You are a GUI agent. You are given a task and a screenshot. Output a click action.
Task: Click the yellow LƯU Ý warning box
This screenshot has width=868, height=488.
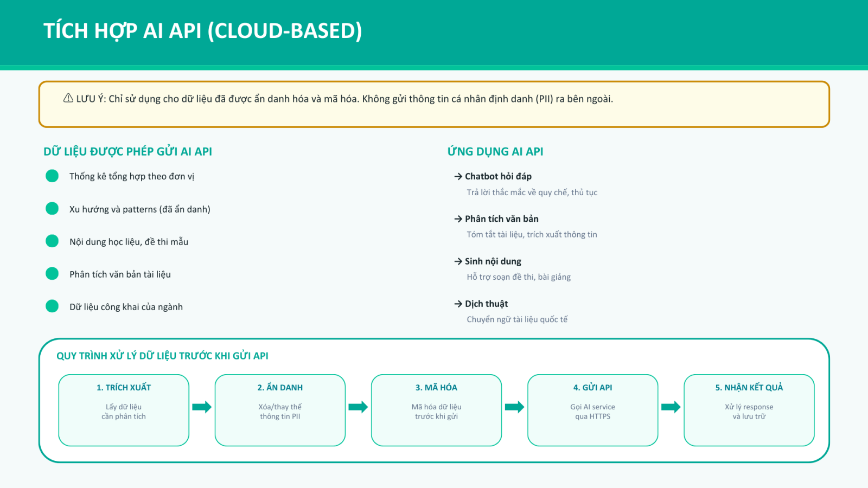click(x=434, y=114)
